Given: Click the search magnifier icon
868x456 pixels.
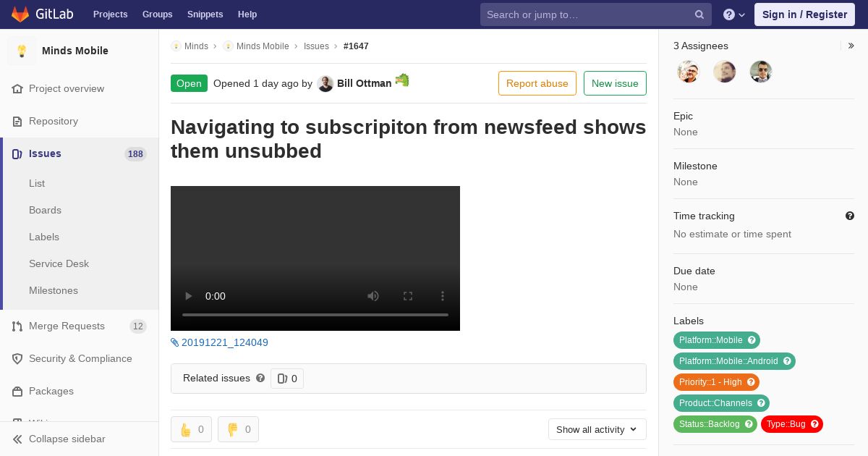Looking at the screenshot, I should pos(699,14).
